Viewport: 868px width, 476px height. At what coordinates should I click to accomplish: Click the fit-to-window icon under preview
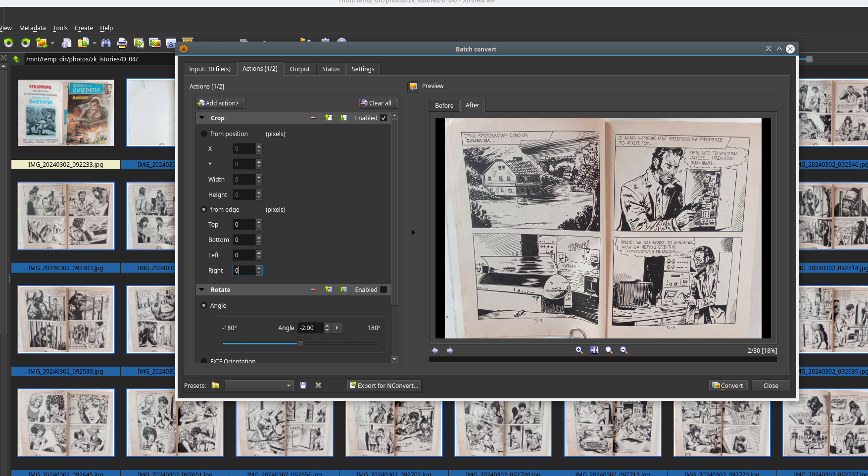point(594,350)
